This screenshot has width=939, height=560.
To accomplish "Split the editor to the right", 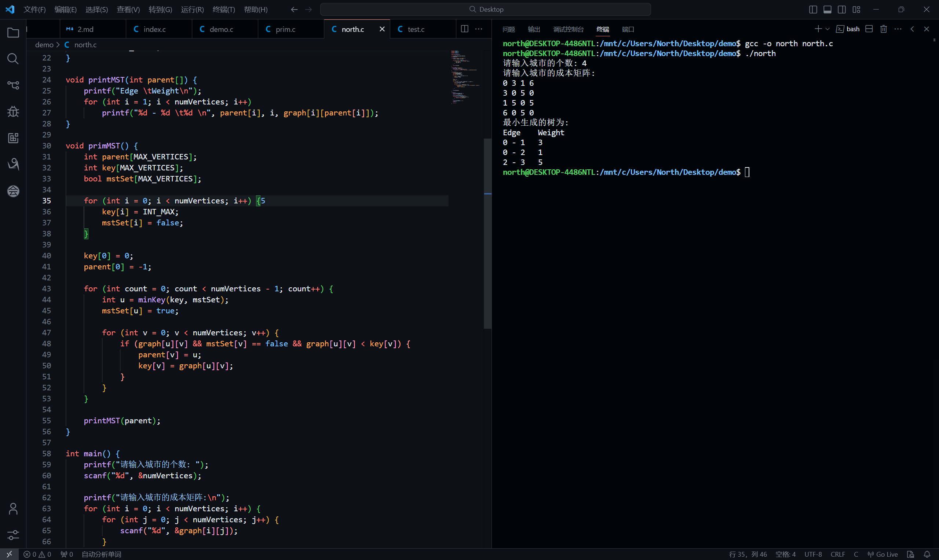I will 464,29.
